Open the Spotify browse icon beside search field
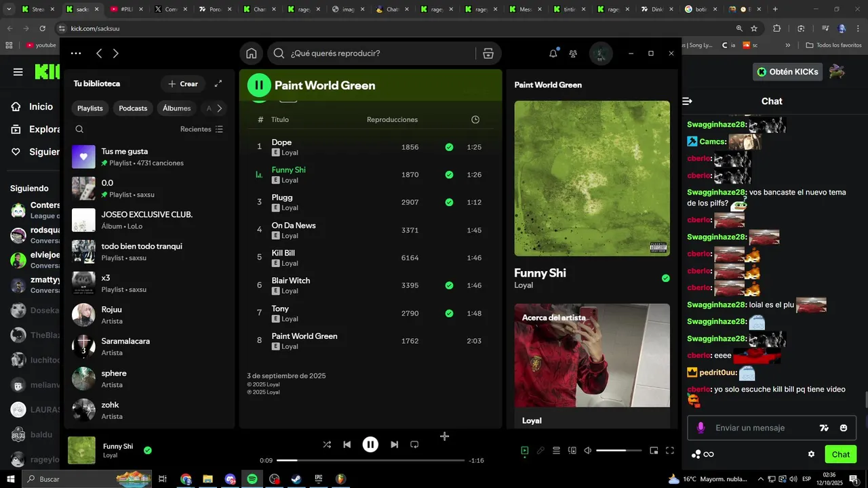This screenshot has height=488, width=868. point(488,54)
